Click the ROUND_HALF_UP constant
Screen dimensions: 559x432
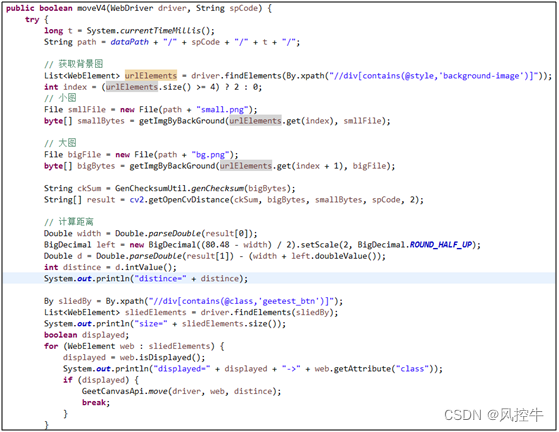pos(441,245)
